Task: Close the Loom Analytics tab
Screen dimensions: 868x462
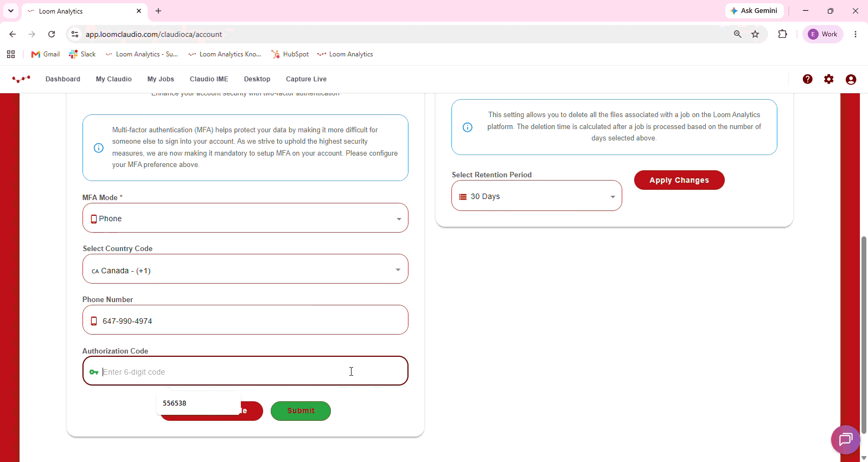Action: [x=139, y=11]
